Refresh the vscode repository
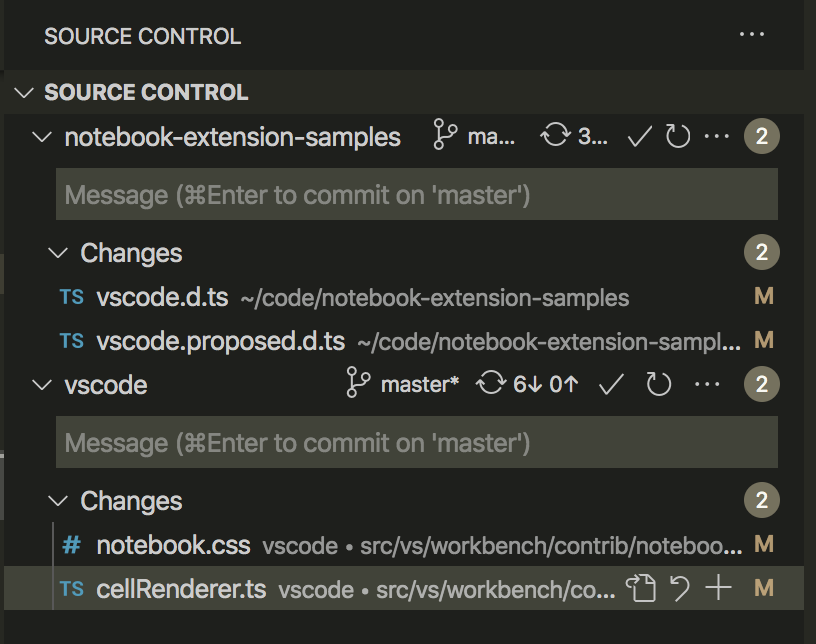The width and height of the screenshot is (816, 644). (x=658, y=384)
